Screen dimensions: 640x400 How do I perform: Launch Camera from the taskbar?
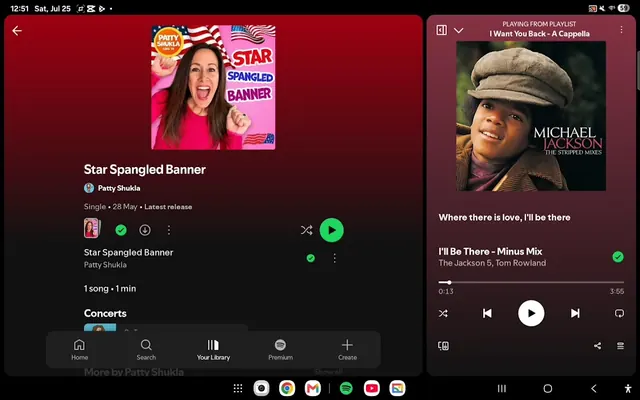(x=261, y=388)
